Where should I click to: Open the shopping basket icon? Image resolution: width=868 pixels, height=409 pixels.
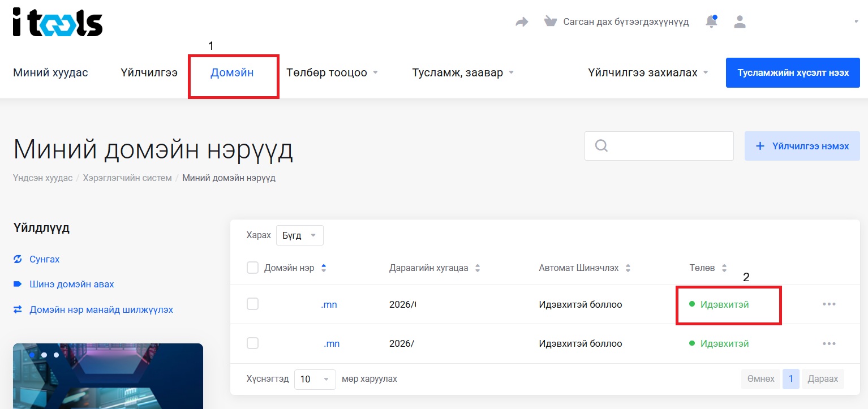tap(550, 22)
